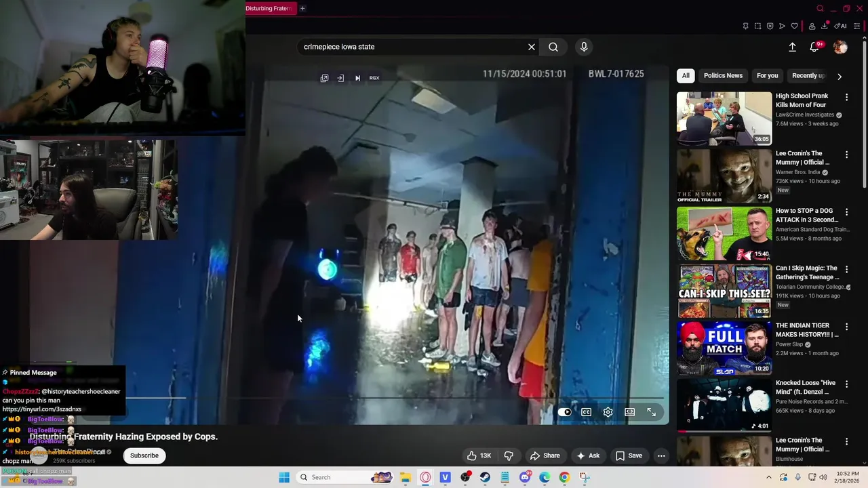Click the Ask button

[x=588, y=455]
